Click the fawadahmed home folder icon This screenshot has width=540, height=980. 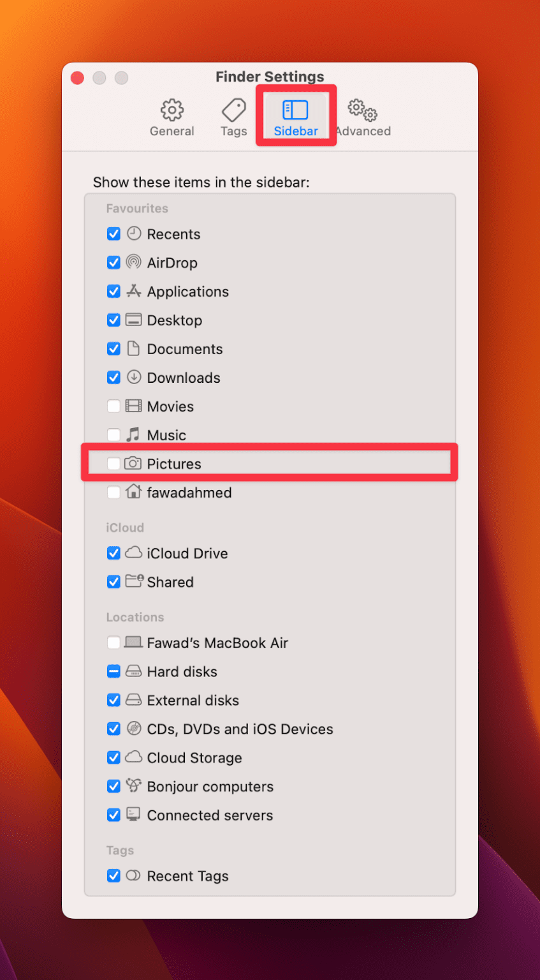134,492
